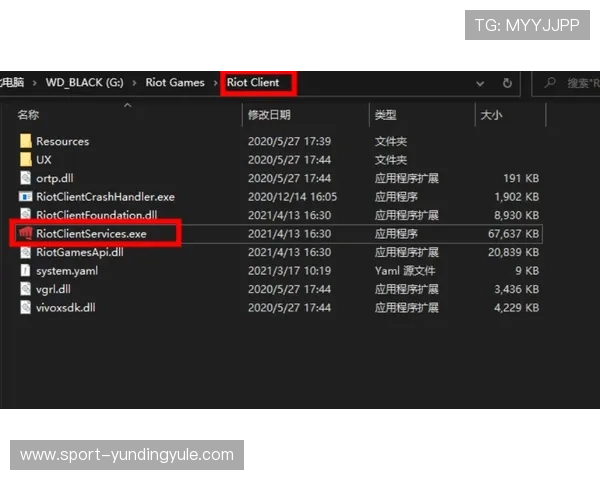
Task: Sort by the 修改日期 column header
Action: pyautogui.click(x=269, y=116)
